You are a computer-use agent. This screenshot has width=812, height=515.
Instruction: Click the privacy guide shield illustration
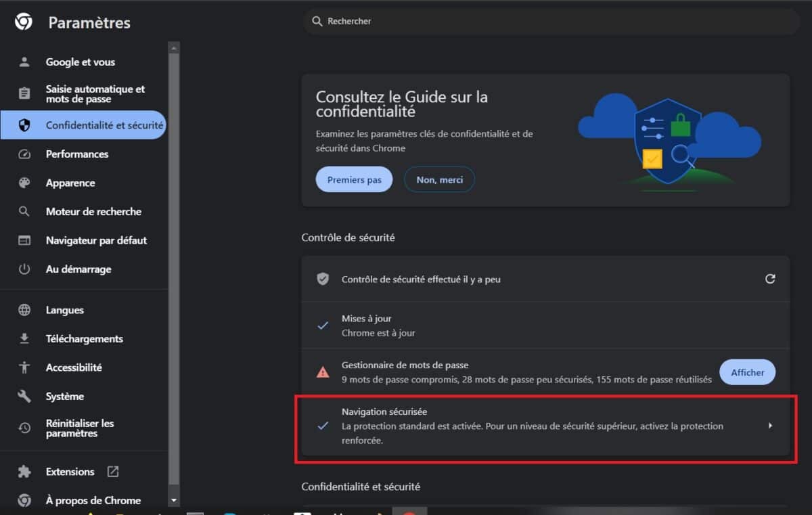click(x=667, y=142)
